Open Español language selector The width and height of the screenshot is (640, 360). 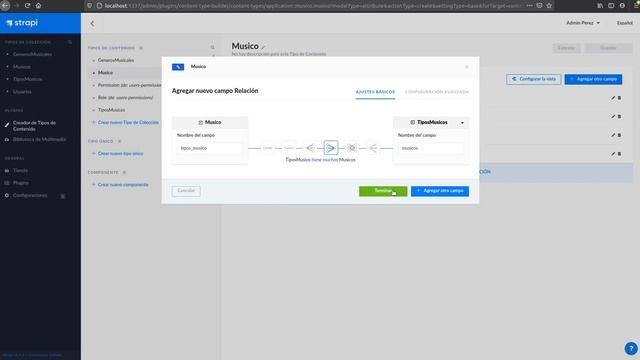pos(624,23)
